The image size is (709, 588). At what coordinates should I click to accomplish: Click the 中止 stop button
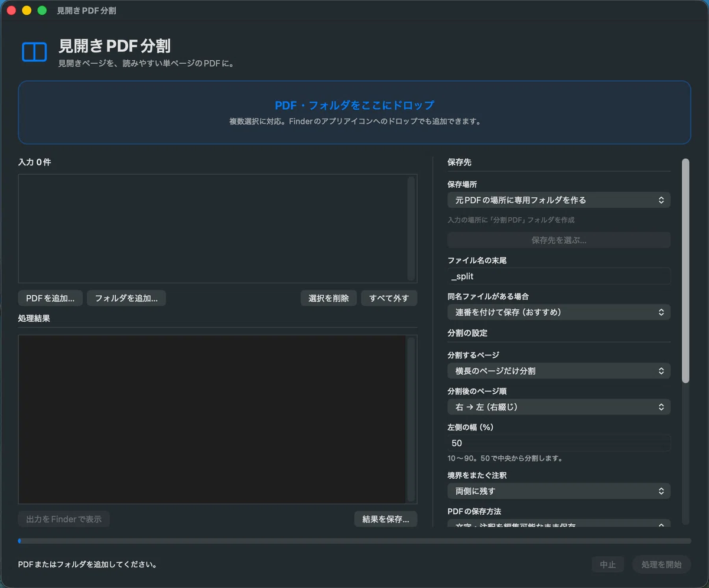608,564
